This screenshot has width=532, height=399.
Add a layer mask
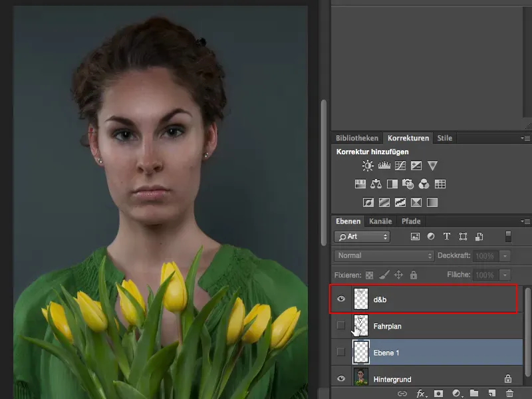[439, 393]
